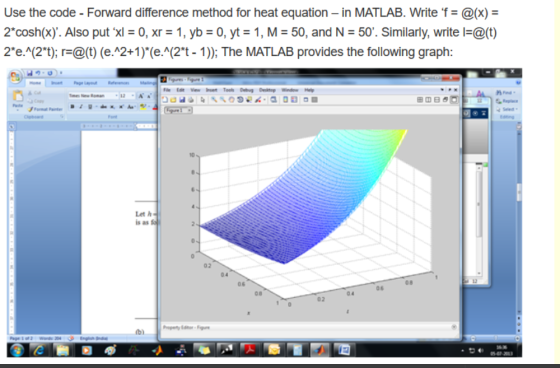Viewport: 560px width, 368px height.
Task: Open the Insert menu in the Figures window
Action: (211, 90)
